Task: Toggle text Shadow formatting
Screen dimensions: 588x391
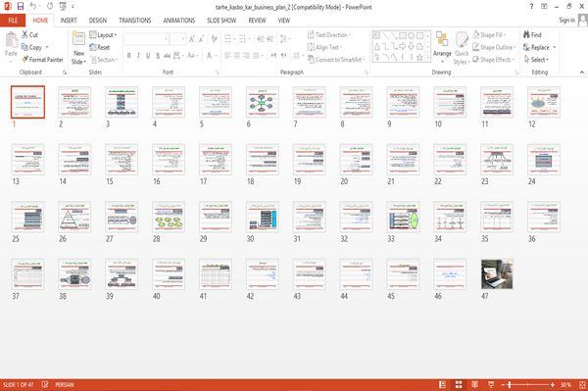Action: pyautogui.click(x=158, y=56)
